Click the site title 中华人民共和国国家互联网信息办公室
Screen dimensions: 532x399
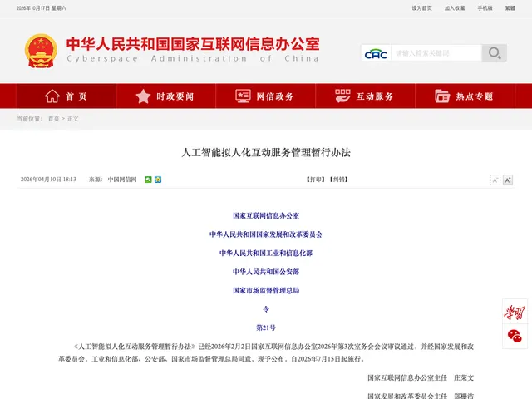point(193,43)
